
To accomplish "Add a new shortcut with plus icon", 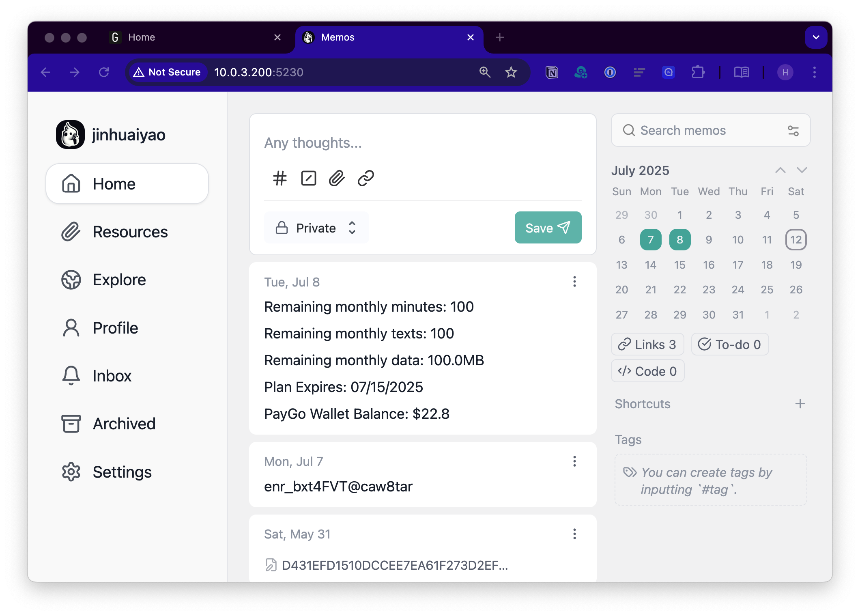I will coord(800,404).
